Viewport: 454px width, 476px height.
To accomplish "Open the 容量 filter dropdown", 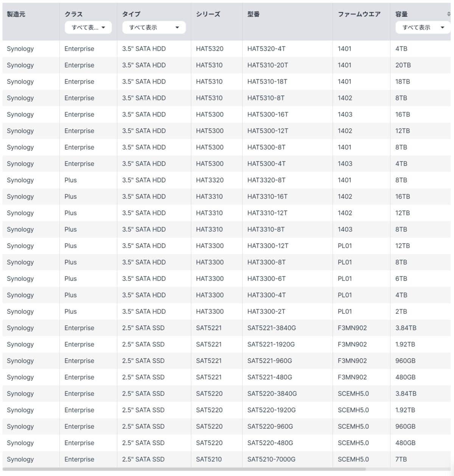I will point(423,27).
